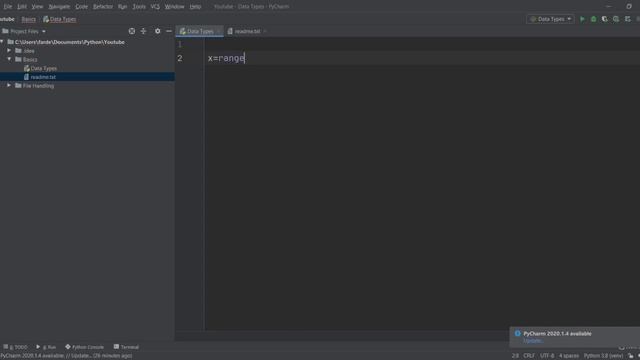Open the Run tool window
640x360 pixels.
pyautogui.click(x=46, y=347)
